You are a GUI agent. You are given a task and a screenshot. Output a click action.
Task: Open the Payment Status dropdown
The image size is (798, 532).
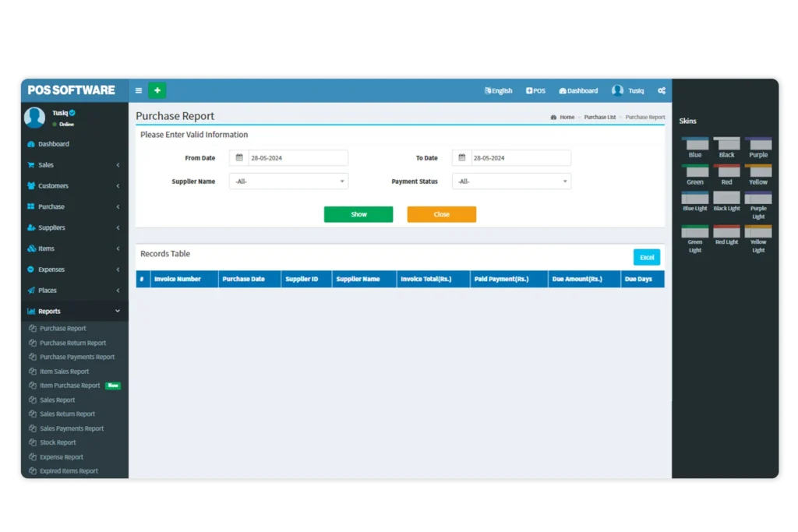(x=511, y=181)
